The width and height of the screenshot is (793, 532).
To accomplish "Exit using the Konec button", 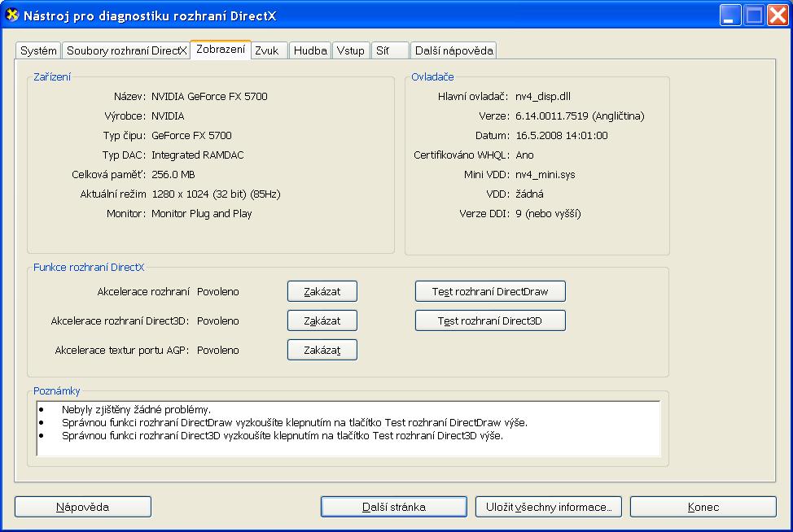I will coord(703,507).
